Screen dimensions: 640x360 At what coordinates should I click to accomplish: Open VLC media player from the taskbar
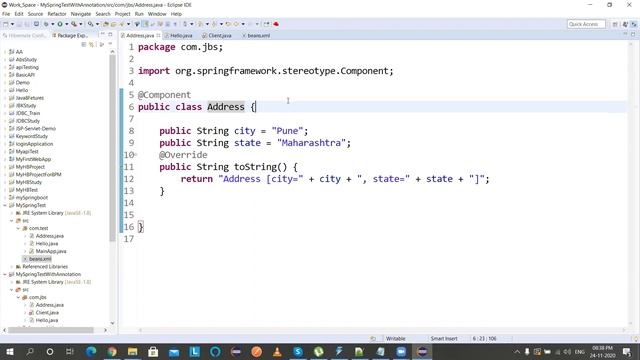[x=277, y=351]
